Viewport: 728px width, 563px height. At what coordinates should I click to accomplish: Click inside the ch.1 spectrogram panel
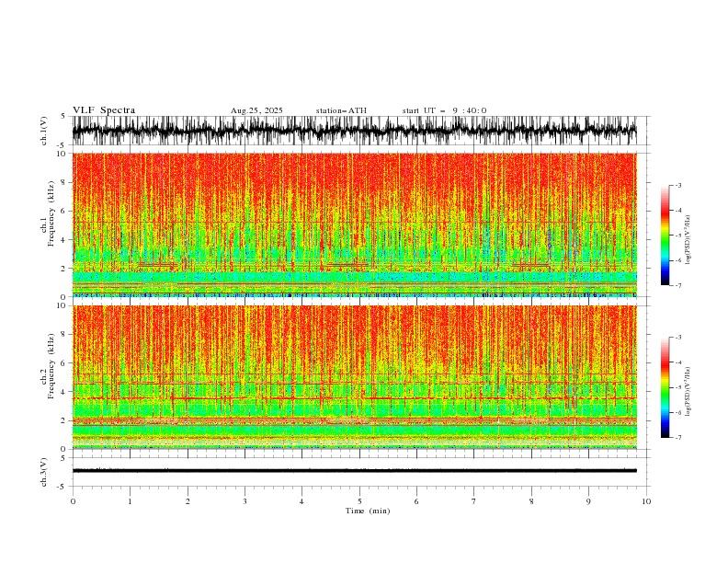click(x=354, y=224)
